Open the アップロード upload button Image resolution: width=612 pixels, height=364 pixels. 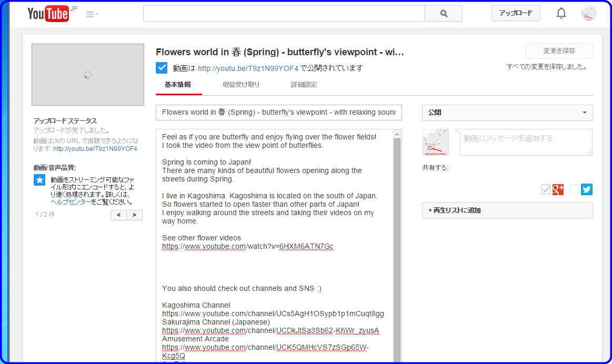point(516,13)
